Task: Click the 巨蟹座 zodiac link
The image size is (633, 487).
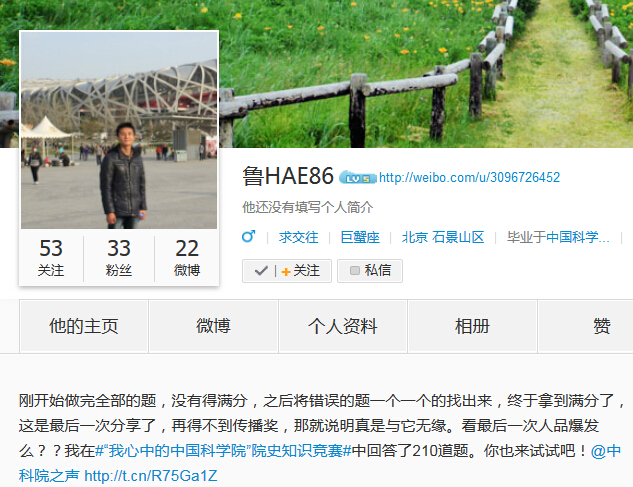Action: click(x=360, y=237)
